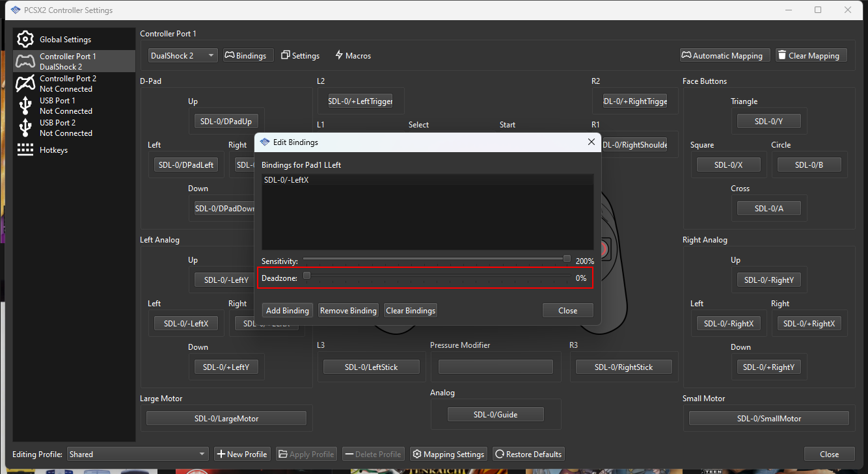Click Right Analog Left binding SDL-0/-RightX
Viewport: 868px width, 474px height.
[x=728, y=323]
